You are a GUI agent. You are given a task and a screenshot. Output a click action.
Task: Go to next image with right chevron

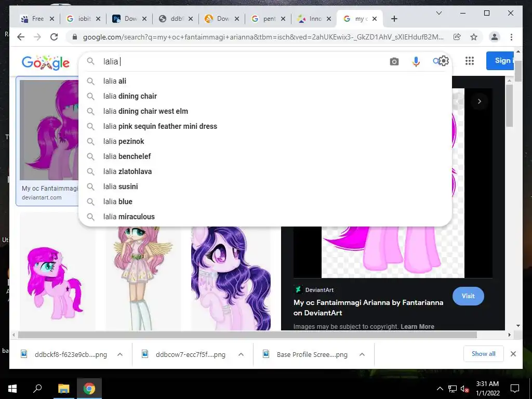[479, 101]
